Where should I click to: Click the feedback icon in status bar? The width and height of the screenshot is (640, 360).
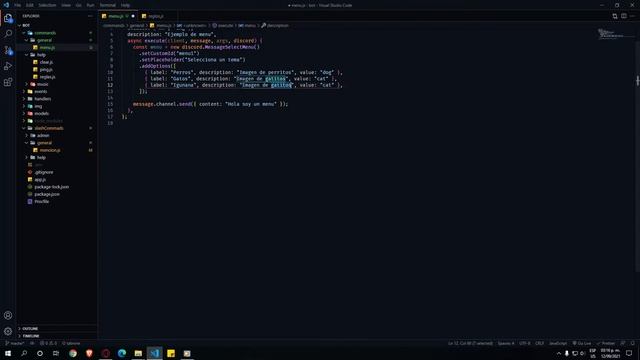pyautogui.click(x=623, y=343)
